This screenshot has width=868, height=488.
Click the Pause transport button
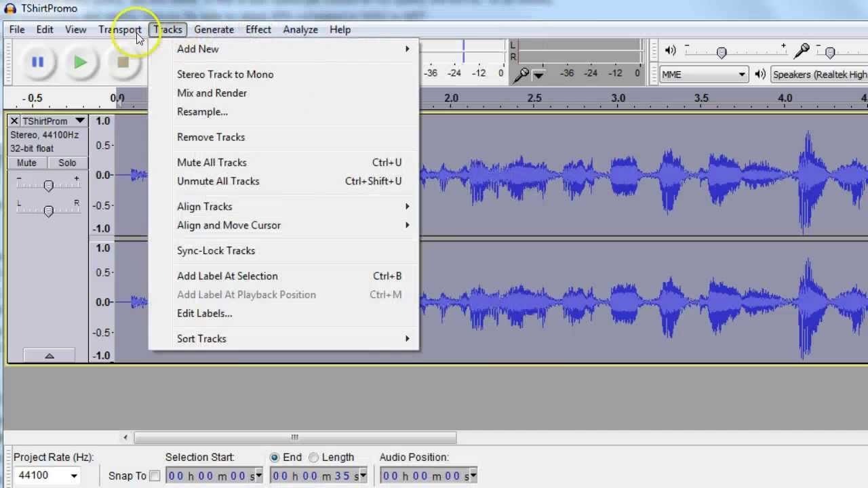(x=37, y=62)
